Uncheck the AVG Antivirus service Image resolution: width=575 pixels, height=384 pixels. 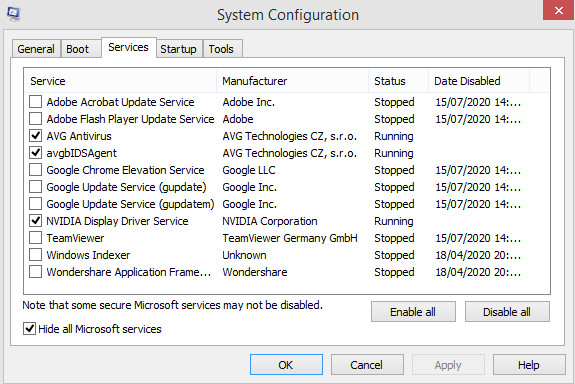click(x=36, y=136)
